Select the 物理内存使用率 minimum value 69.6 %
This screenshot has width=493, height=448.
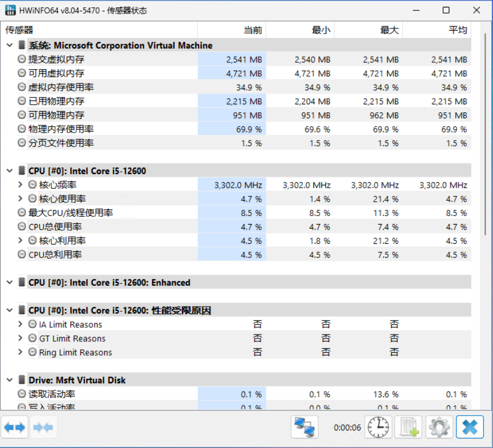(x=317, y=129)
